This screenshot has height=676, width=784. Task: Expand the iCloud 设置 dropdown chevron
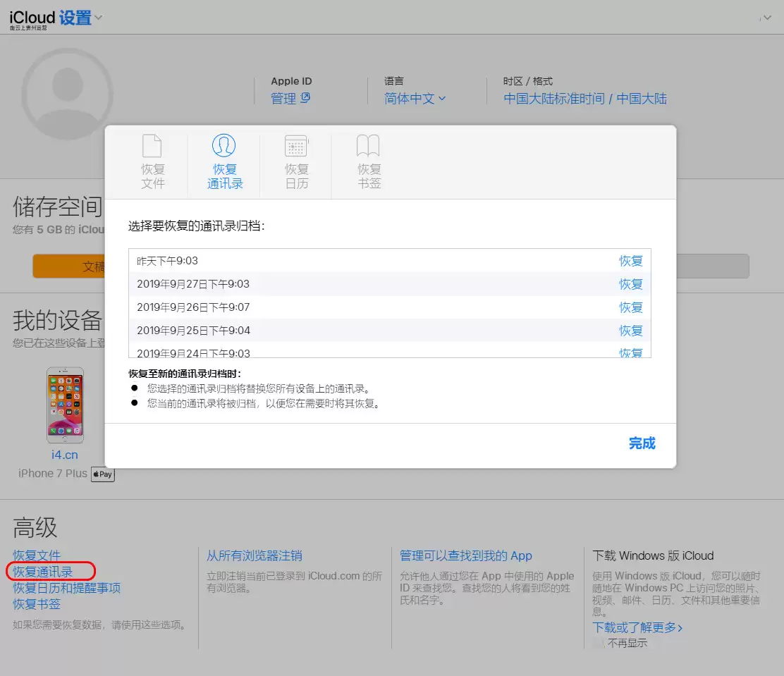click(x=99, y=18)
